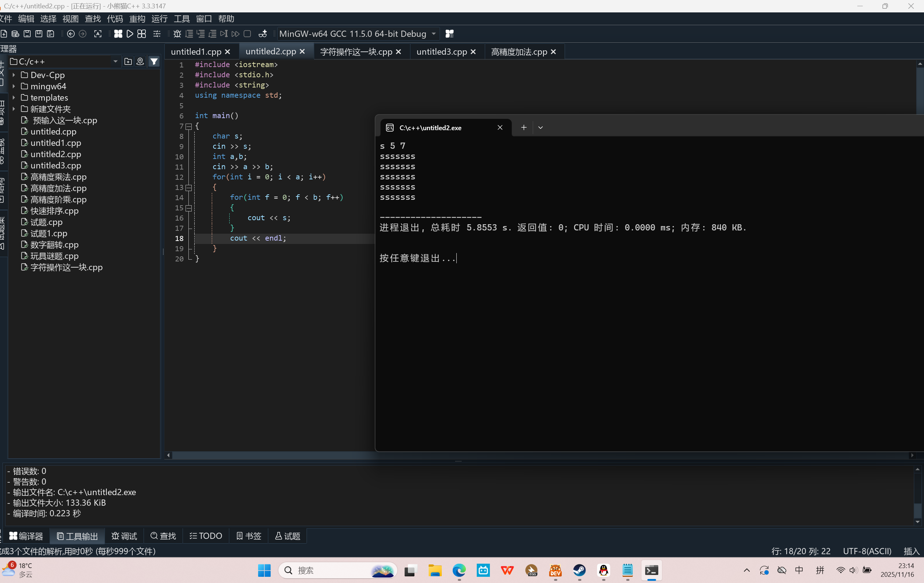
Task: Click the locate current file icon
Action: [140, 61]
